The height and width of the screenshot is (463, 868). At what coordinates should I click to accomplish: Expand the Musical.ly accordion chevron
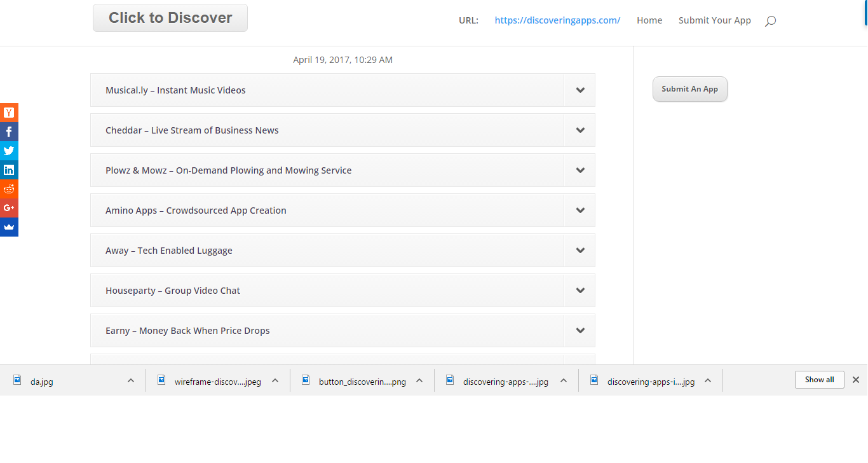tap(580, 90)
